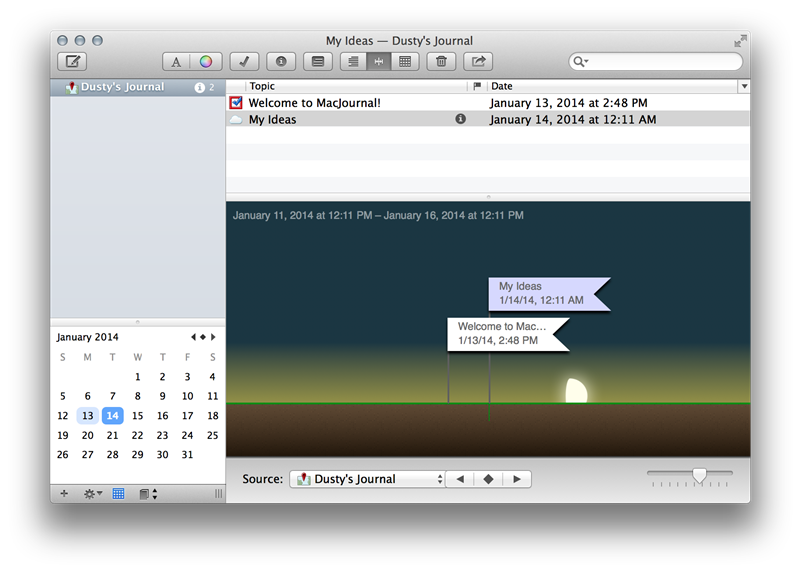800x572 pixels.
Task: Open search options magnifier dropdown
Action: 580,62
